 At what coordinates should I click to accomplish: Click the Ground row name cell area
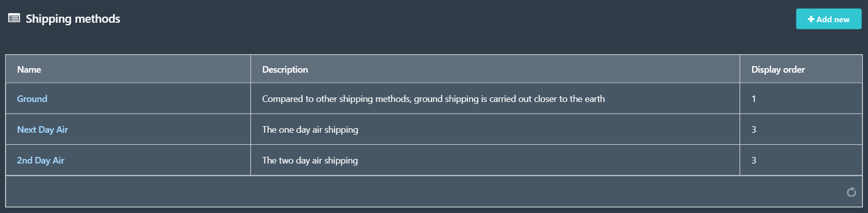(x=128, y=98)
